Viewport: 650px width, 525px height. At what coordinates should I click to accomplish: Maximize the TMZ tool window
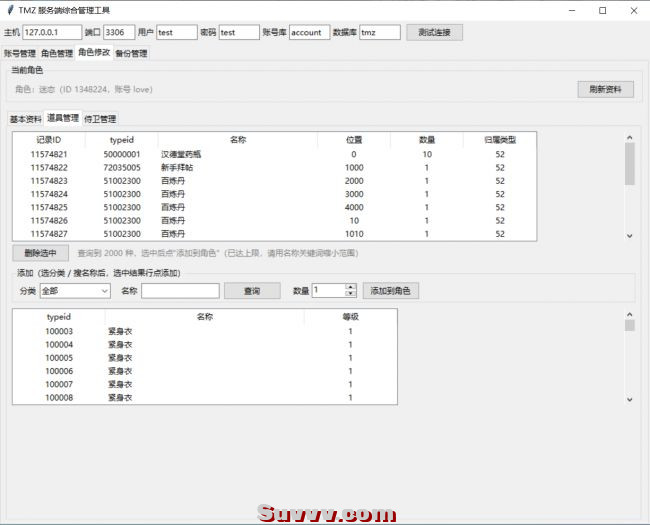603,11
